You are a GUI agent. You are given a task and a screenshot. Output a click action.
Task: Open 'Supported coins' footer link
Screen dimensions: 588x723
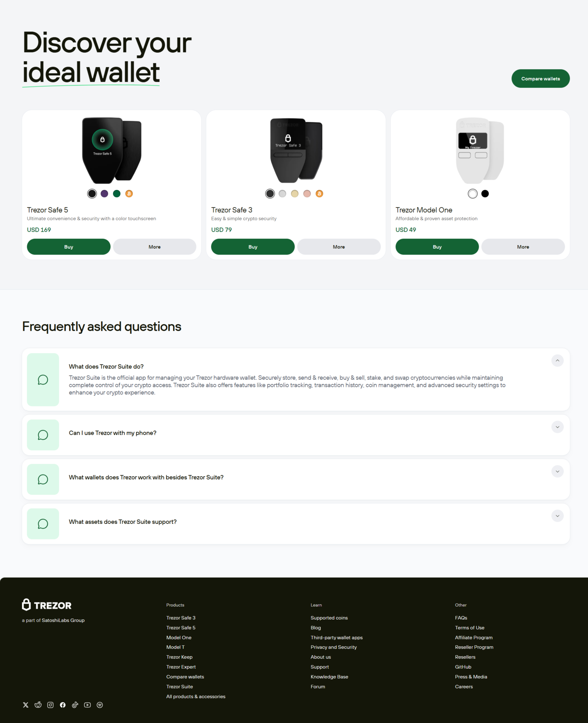(329, 618)
